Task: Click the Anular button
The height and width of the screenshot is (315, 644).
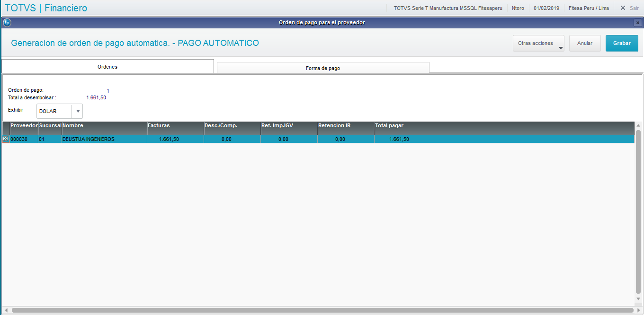Action: point(585,43)
